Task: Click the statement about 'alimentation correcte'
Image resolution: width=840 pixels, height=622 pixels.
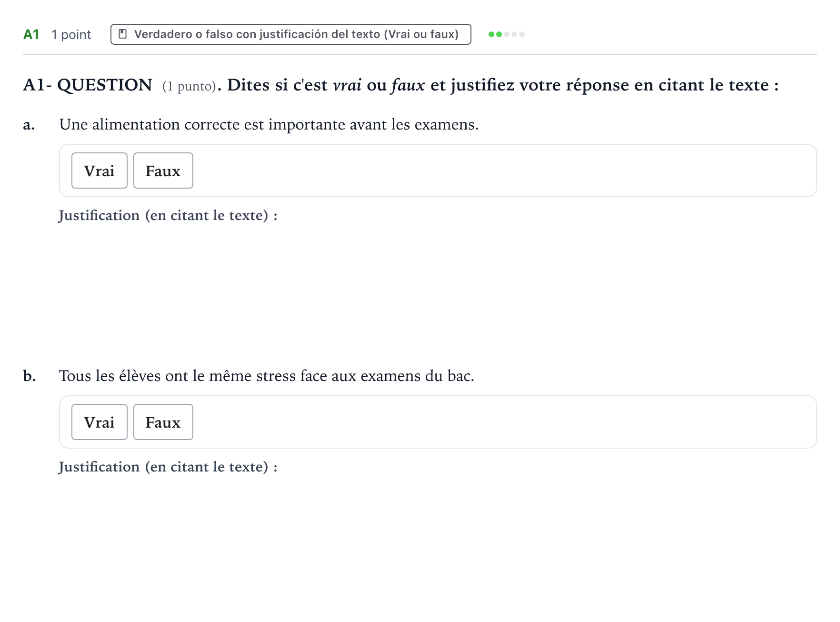Action: pos(269,124)
